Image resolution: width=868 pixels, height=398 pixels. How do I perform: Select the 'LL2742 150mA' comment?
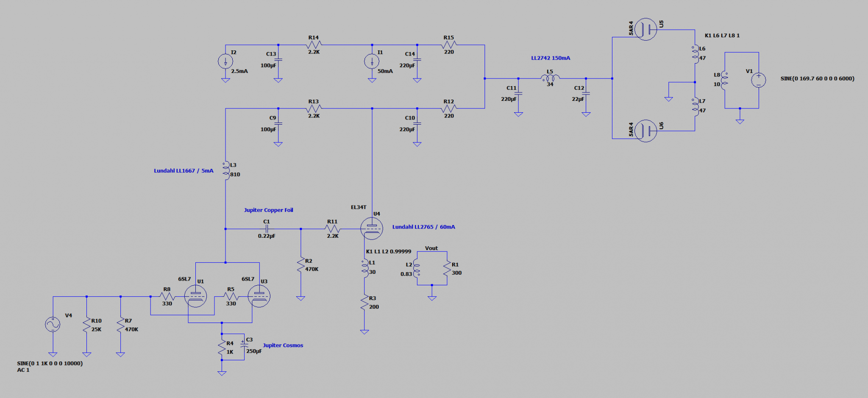click(x=551, y=58)
